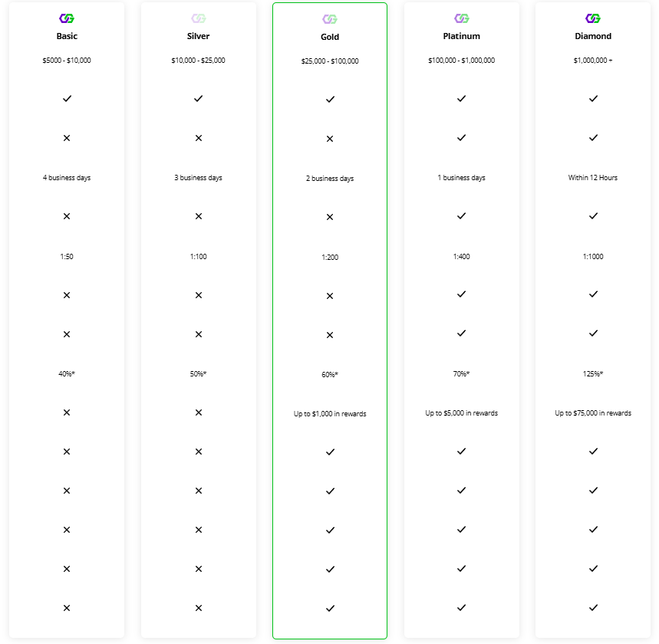Click checkmark directly below Gold's $1,000 rewards

330,452
